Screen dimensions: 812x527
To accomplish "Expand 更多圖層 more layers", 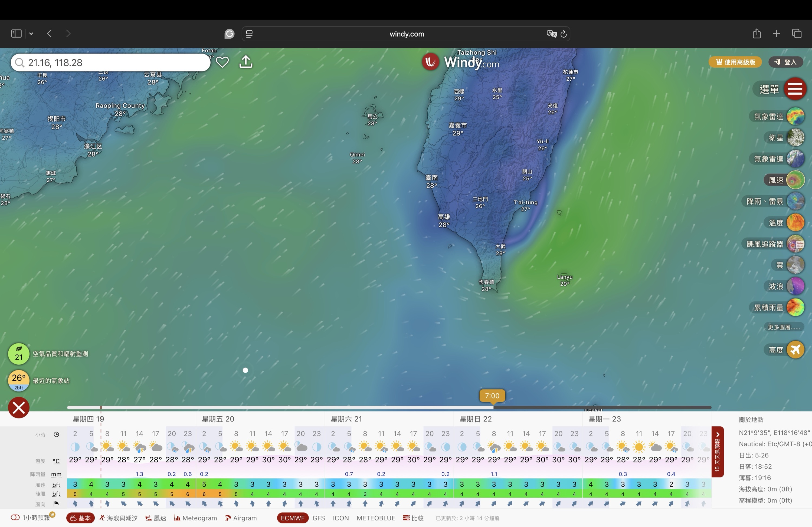I will (784, 327).
